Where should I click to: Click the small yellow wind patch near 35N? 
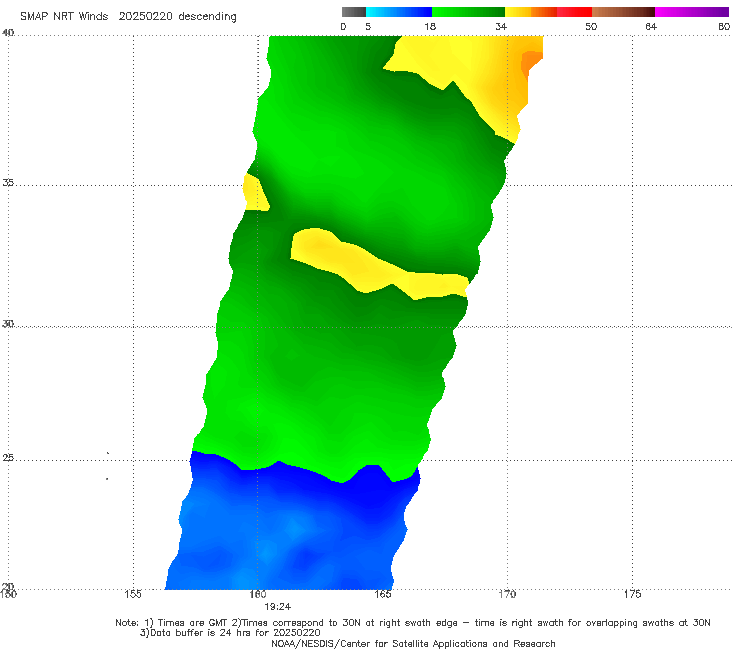[255, 193]
